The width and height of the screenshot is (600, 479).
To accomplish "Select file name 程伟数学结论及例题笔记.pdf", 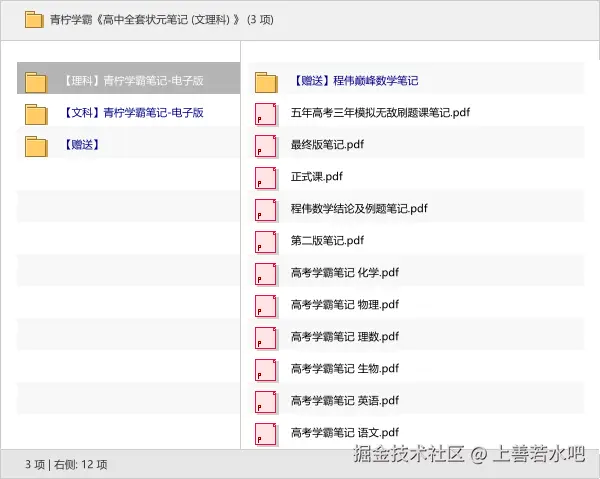I will (x=359, y=209).
